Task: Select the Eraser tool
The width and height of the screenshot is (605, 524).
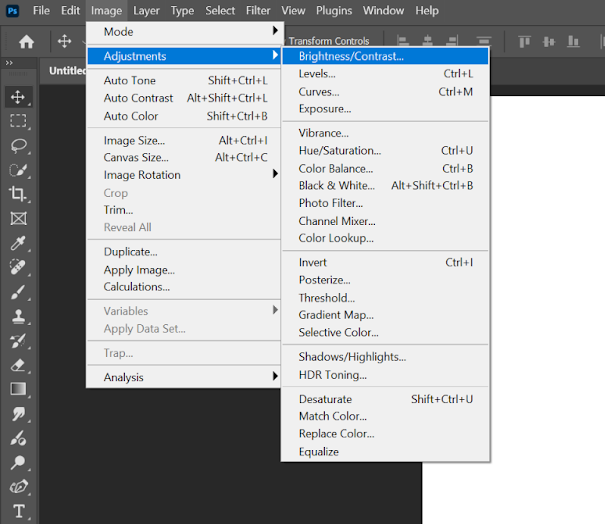Action: (x=18, y=365)
